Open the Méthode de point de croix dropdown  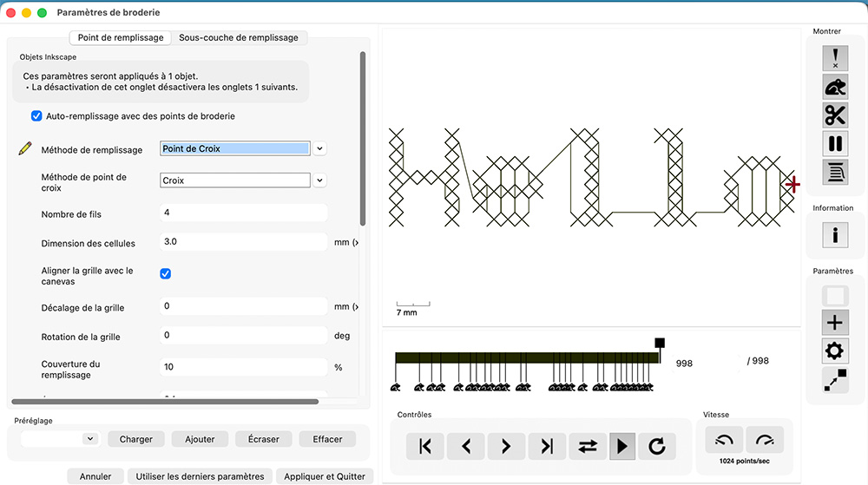point(319,180)
